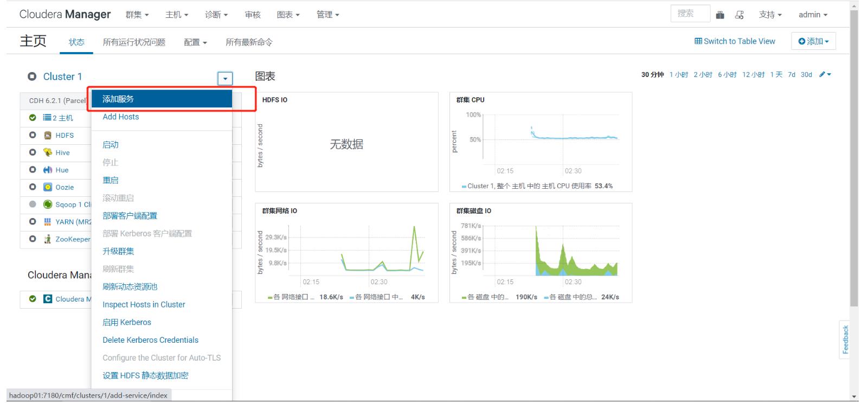The image size is (868, 403).
Task: Open the HDFS IO chart title
Action: point(274,100)
